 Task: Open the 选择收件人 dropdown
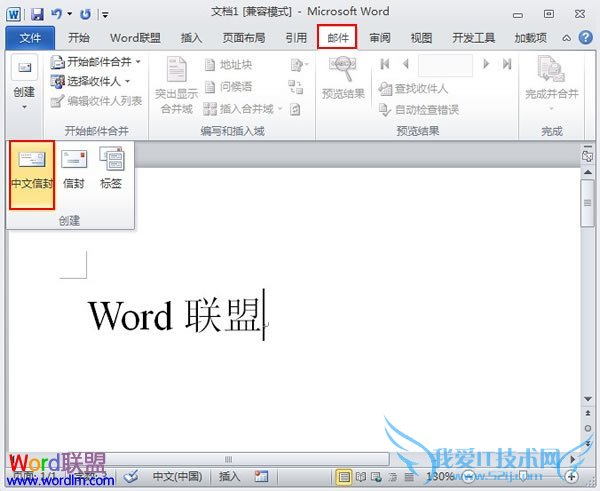[90, 81]
